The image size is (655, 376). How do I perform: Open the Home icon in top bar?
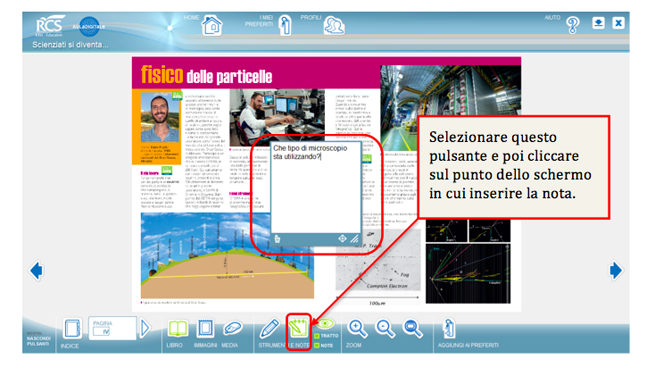(212, 25)
